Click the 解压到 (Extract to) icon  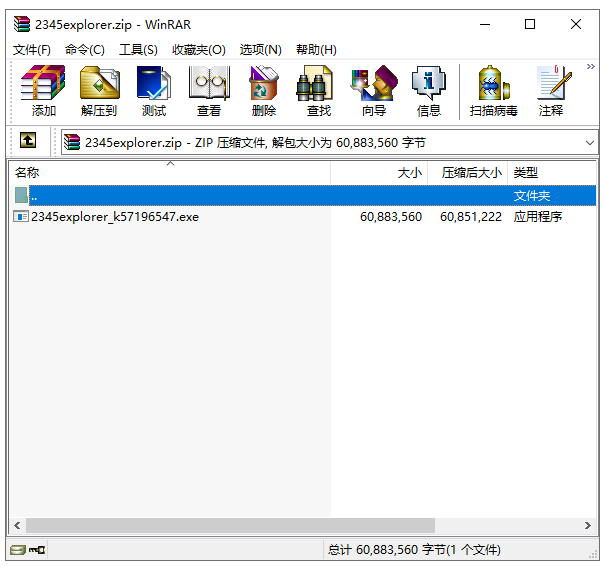click(99, 91)
